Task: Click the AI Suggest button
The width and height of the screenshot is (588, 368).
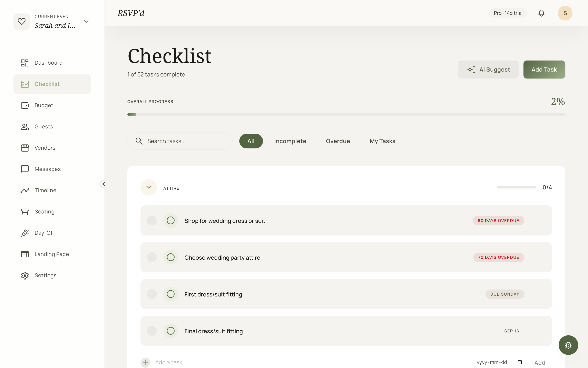Action: coord(488,70)
